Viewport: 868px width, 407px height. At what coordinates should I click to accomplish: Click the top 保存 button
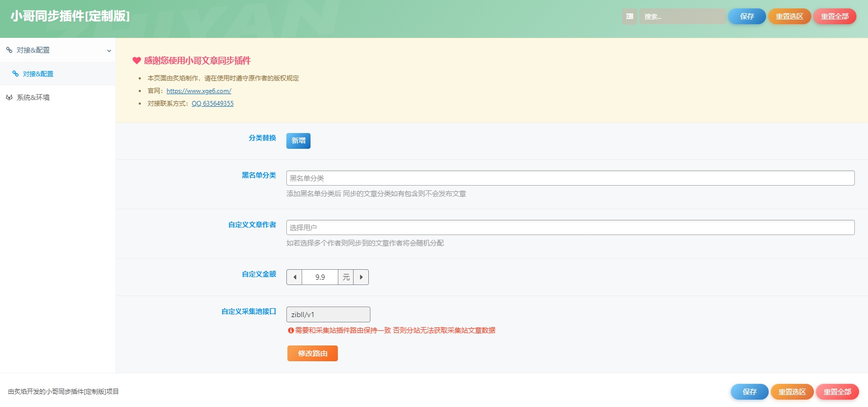click(747, 16)
